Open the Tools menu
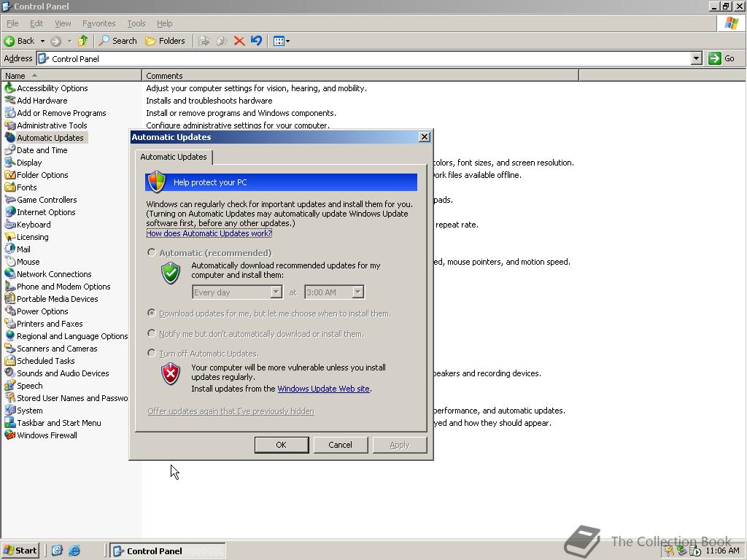Viewport: 747px width, 560px height. click(x=136, y=23)
